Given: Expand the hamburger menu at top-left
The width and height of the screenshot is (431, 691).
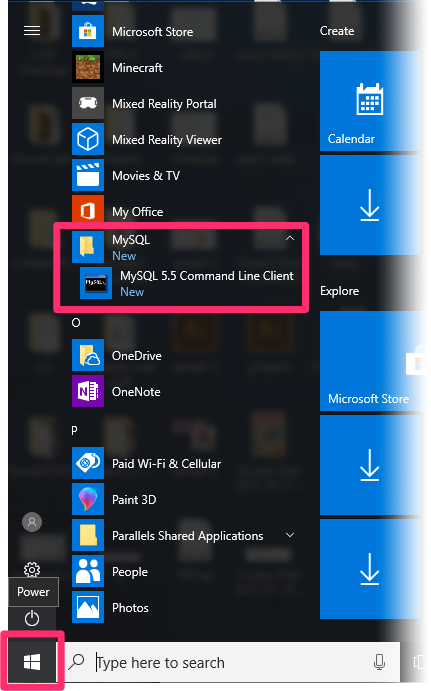Looking at the screenshot, I should (32, 30).
